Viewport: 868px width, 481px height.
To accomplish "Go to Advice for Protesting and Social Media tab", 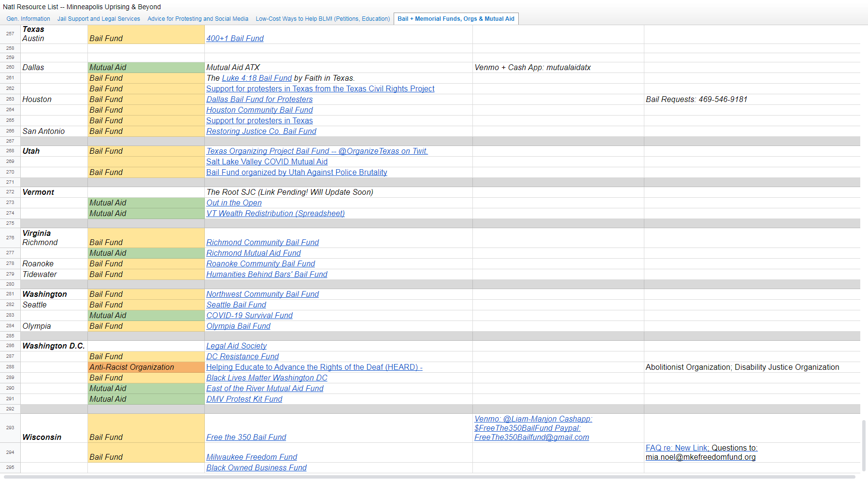I will (198, 19).
